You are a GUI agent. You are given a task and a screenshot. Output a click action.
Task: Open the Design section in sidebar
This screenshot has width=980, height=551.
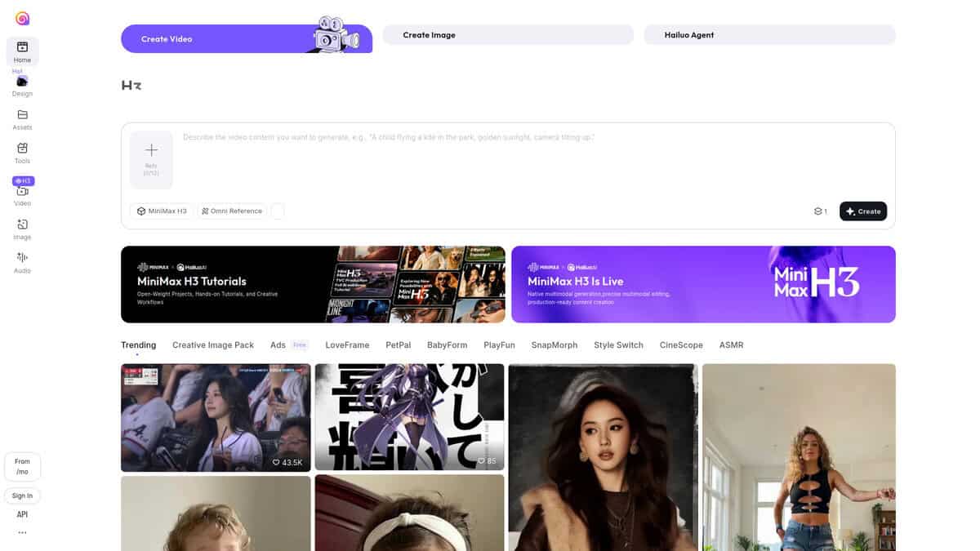pyautogui.click(x=22, y=86)
